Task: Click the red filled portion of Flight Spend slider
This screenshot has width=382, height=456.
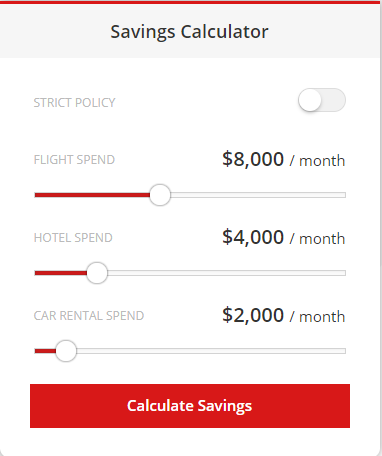Action: pos(92,195)
